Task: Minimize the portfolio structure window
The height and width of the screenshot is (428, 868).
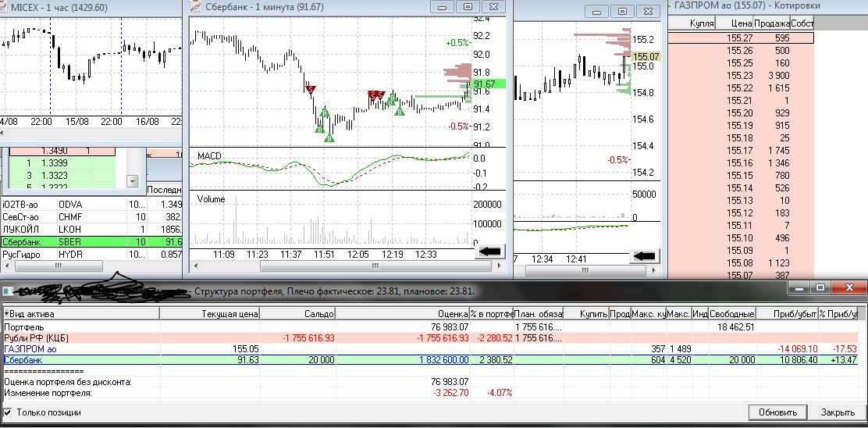Action: (799, 288)
